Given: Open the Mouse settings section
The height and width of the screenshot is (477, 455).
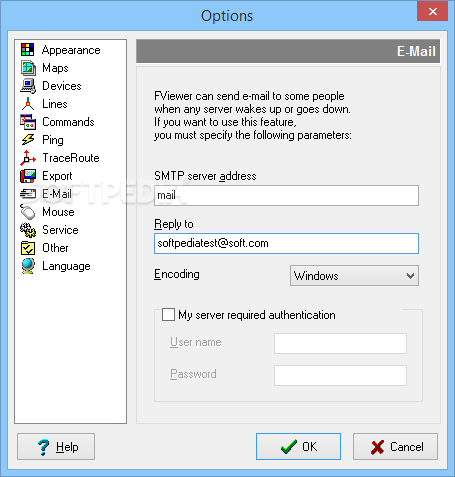Looking at the screenshot, I should click(58, 212).
